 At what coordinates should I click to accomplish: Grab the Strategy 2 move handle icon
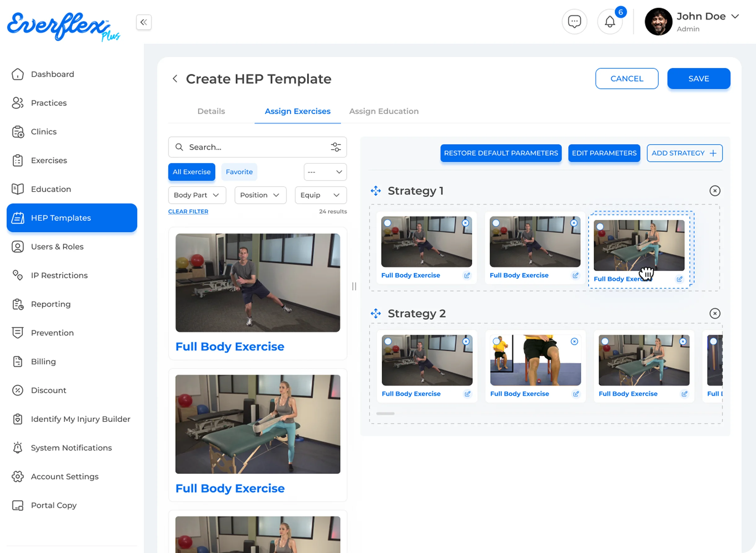[376, 314]
